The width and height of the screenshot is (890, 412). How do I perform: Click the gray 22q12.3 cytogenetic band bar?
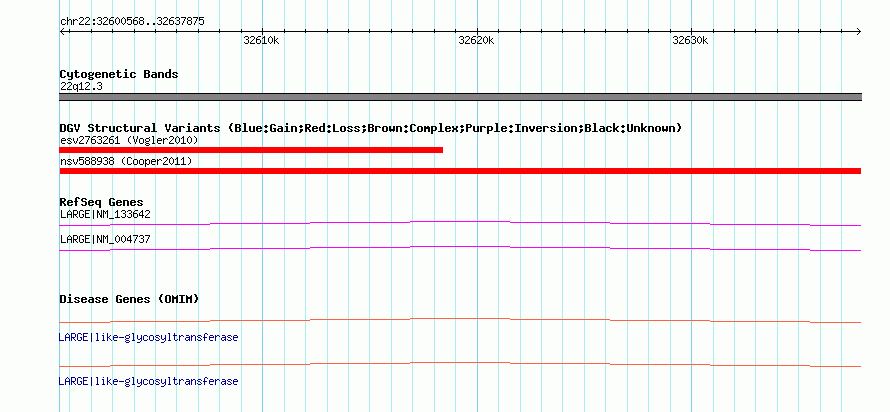point(460,97)
